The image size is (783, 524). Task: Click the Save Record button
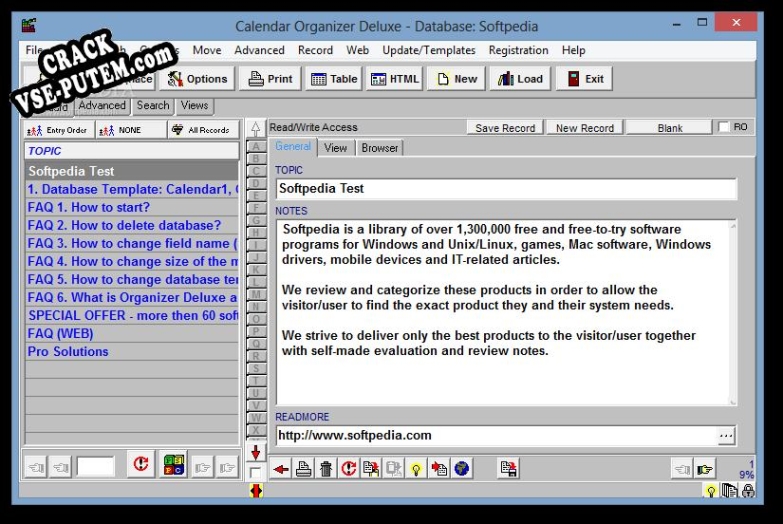pos(505,128)
